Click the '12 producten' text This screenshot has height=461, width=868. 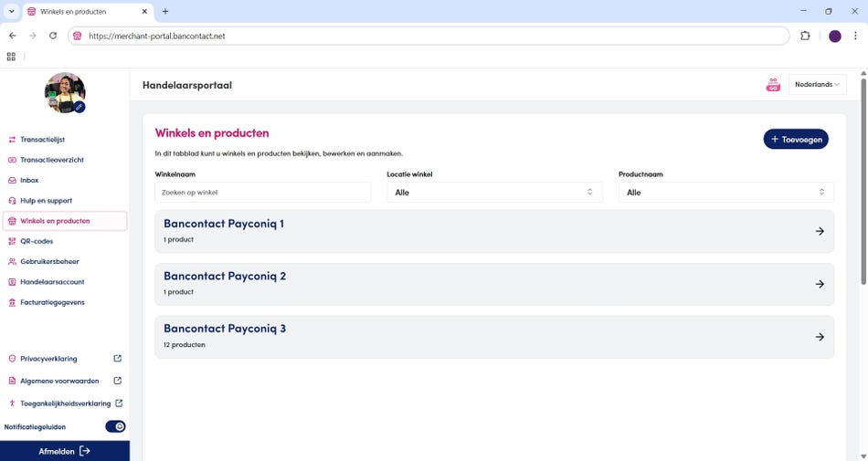coord(185,345)
